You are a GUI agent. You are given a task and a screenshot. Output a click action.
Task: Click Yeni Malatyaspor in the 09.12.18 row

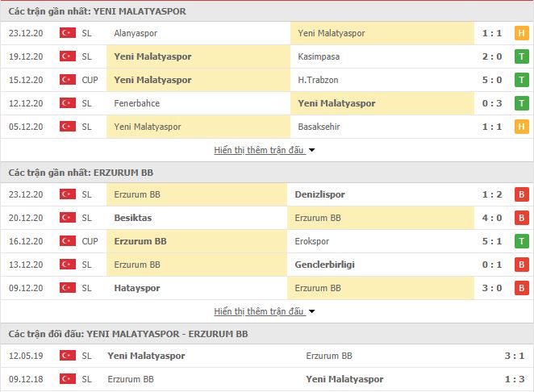(x=344, y=379)
